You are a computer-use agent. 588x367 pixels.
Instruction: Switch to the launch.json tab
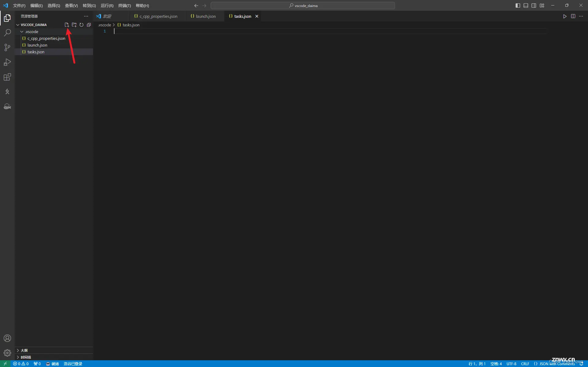(205, 16)
